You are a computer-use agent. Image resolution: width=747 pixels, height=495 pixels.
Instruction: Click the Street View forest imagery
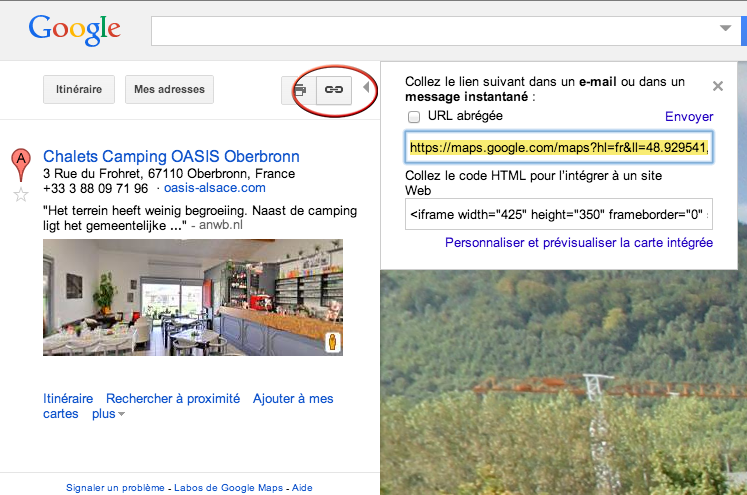tap(564, 383)
